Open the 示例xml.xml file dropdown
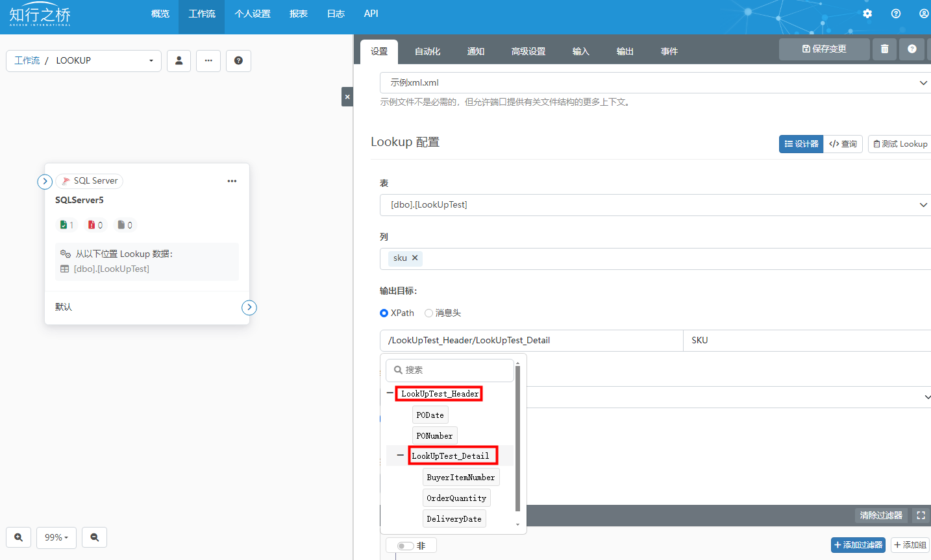This screenshot has height=560, width=931. 654,82
